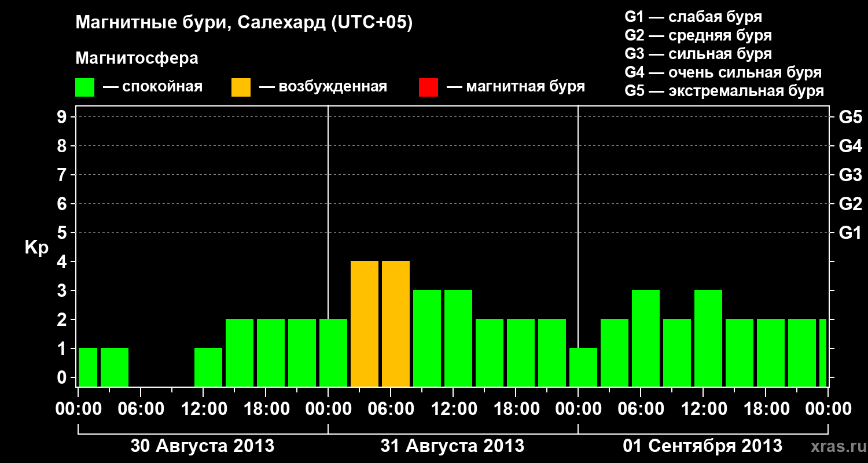868x463 pixels.
Task: Click the Kp 2 bar at midnight starting 31 August
Action: point(333,352)
